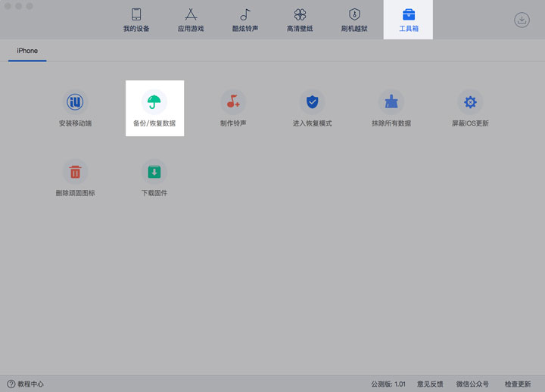Select the 抹除所有数据 broom icon
The width and height of the screenshot is (545, 392).
point(391,103)
